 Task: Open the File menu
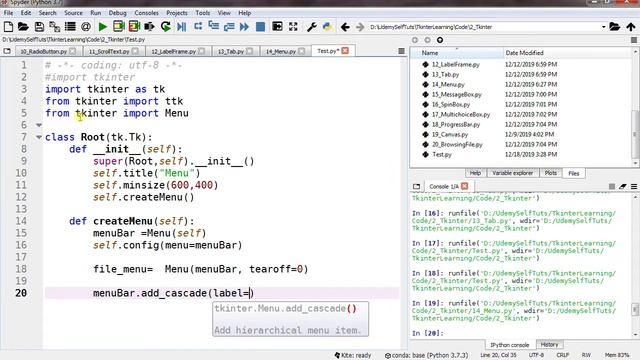pyautogui.click(x=8, y=13)
